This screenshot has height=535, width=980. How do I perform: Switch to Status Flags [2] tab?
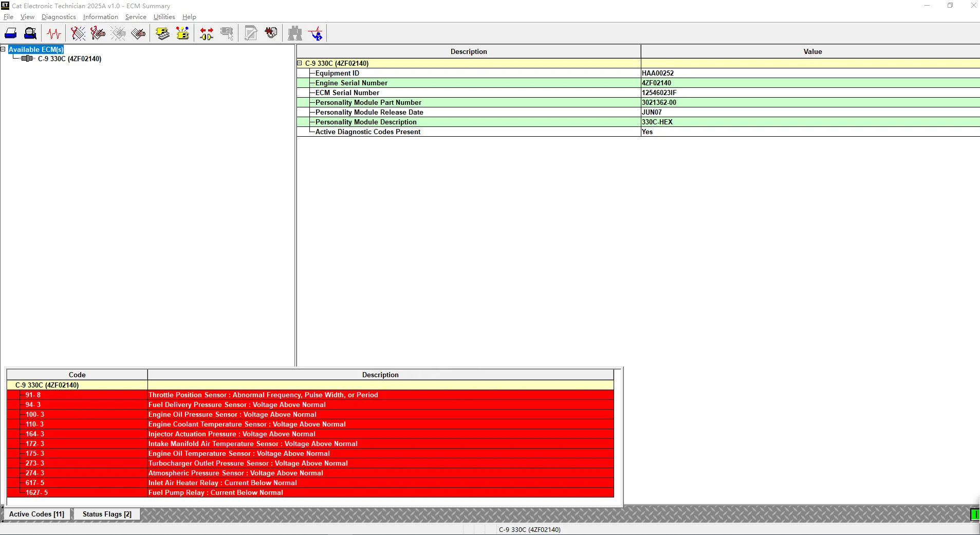(x=107, y=514)
